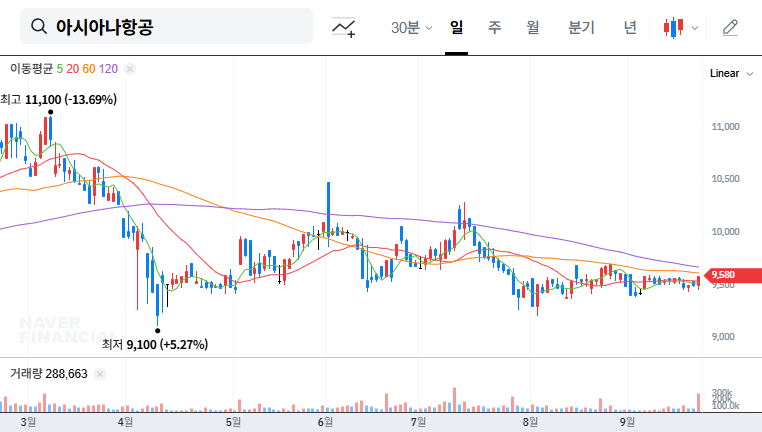Switch to the 주 weekly tab
Viewport: 762px width, 432px height.
coord(494,28)
